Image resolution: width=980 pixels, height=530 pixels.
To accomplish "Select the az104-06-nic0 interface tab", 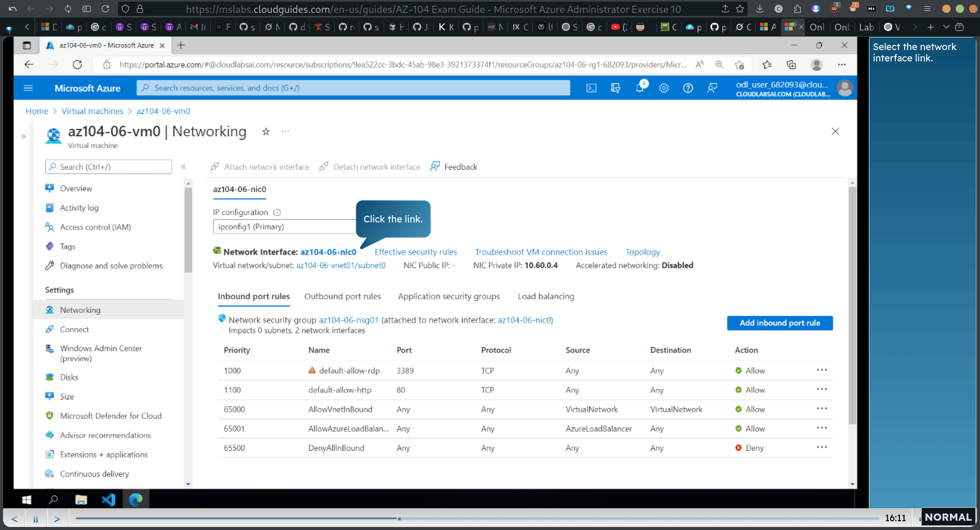I will pyautogui.click(x=240, y=189).
